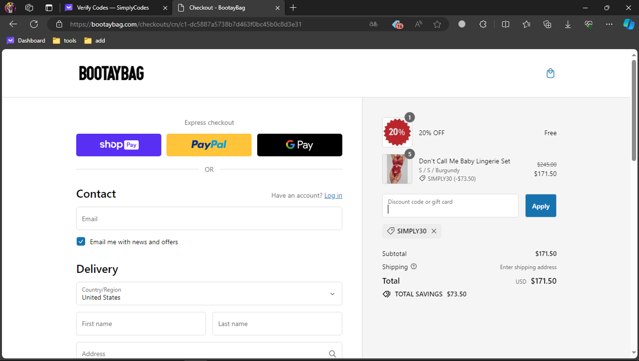This screenshot has height=361, width=639.
Task: Apply the discount code
Action: click(540, 206)
